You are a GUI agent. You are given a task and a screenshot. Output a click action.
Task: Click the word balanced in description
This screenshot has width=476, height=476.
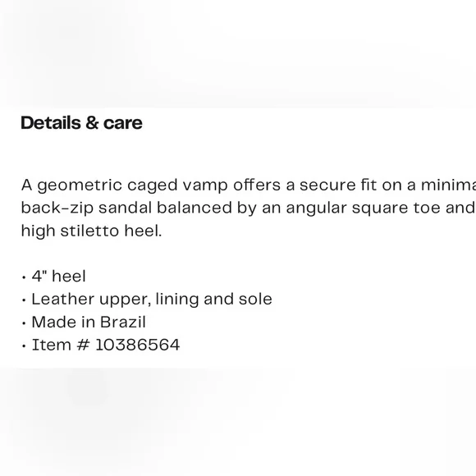195,208
